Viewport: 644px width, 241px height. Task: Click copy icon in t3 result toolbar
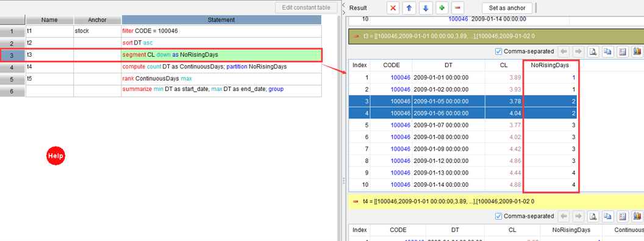608,51
